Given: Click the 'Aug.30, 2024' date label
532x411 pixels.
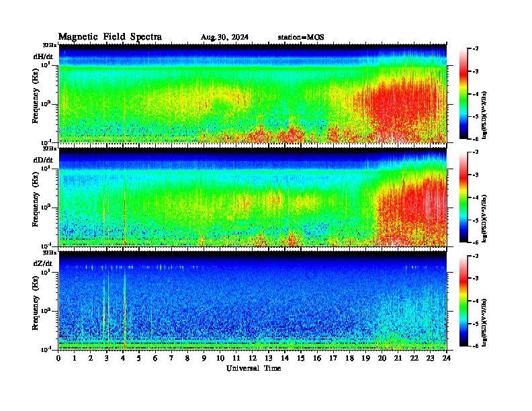Looking at the screenshot, I should [224, 37].
